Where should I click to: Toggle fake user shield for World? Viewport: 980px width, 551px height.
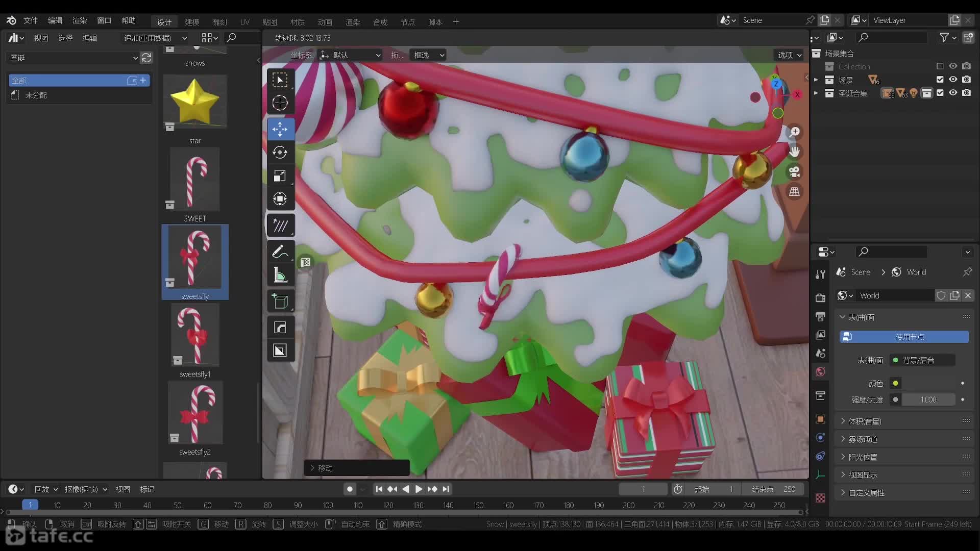pos(941,295)
